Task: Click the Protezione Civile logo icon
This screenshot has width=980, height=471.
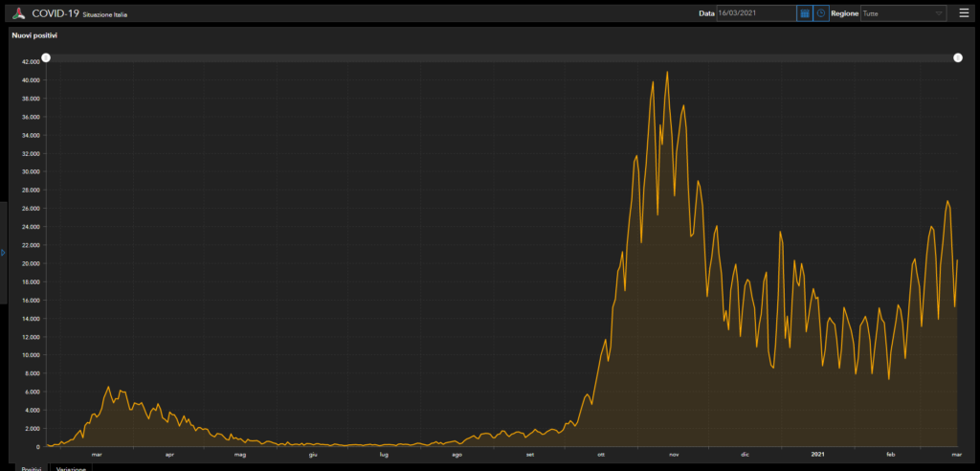Action: click(x=19, y=13)
